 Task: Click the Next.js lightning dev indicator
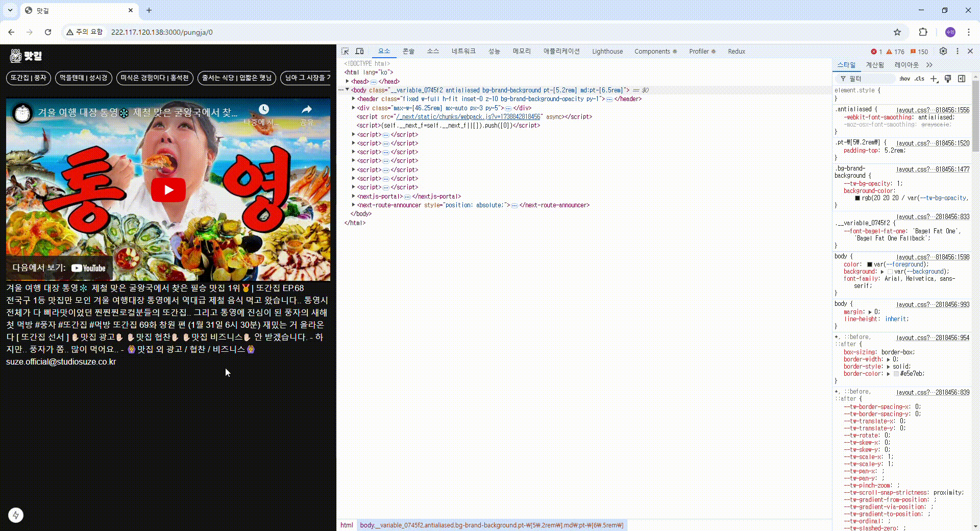click(16, 515)
